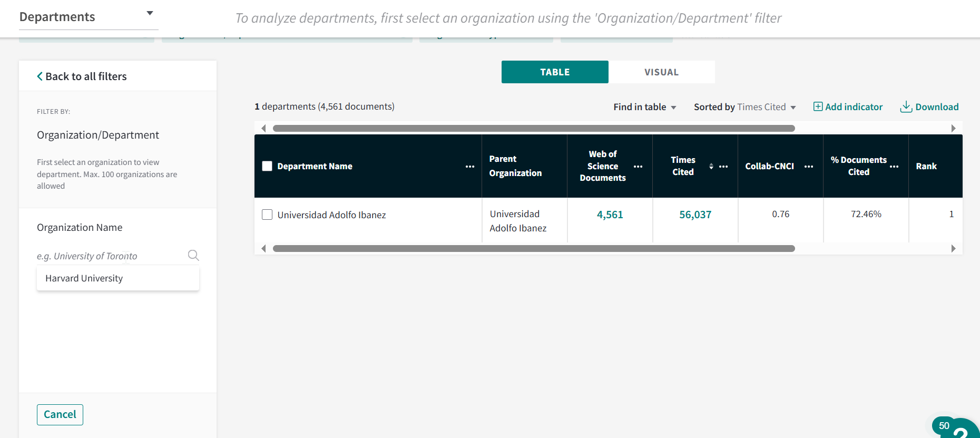Click Universidad Adolfo Ibanez department name
The height and width of the screenshot is (438, 980).
pyautogui.click(x=331, y=215)
